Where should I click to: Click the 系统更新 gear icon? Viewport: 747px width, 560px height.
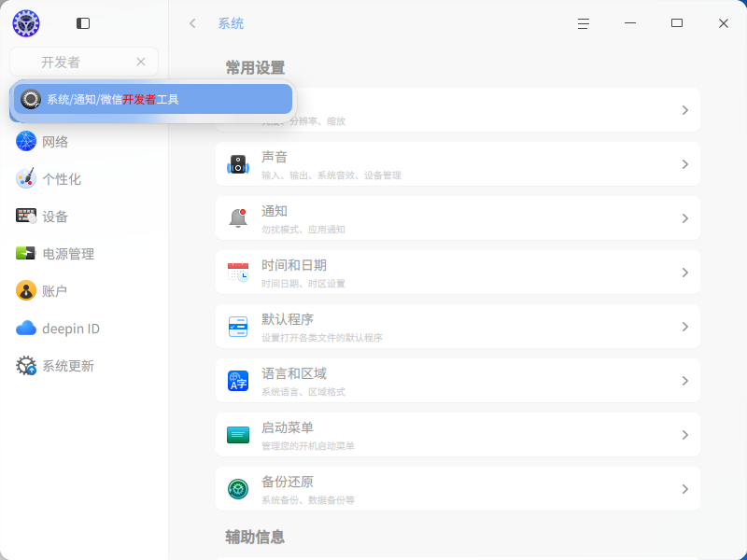pyautogui.click(x=26, y=366)
